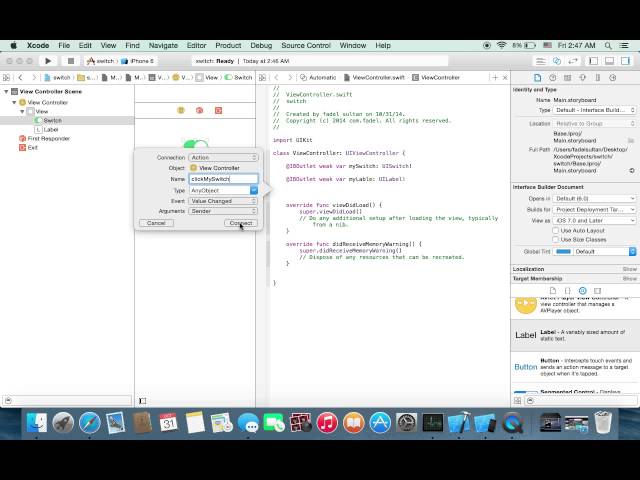Viewport: 640px width, 480px height.
Task: Hide the Utilities panel
Action: (x=625, y=61)
